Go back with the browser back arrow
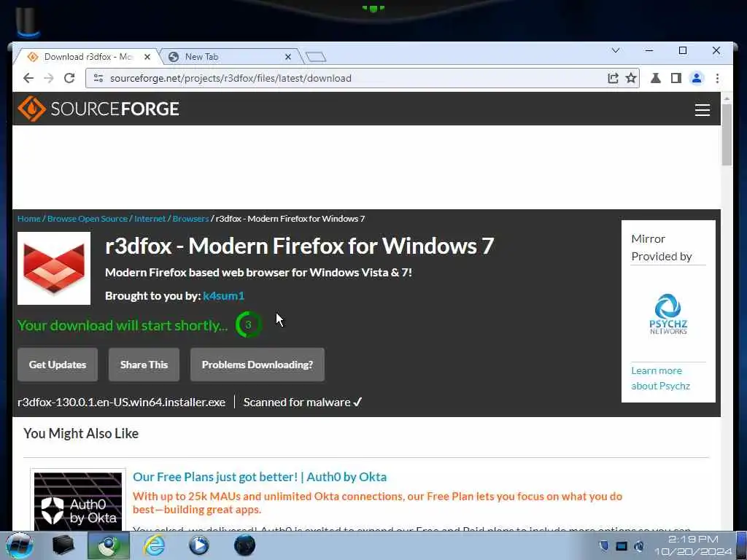The width and height of the screenshot is (747, 560). [x=28, y=78]
